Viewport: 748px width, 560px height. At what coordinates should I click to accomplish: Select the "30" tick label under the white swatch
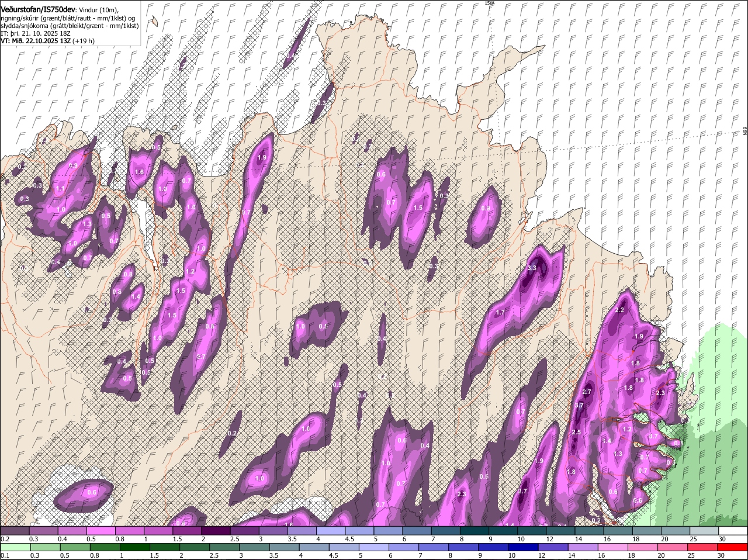click(x=722, y=539)
